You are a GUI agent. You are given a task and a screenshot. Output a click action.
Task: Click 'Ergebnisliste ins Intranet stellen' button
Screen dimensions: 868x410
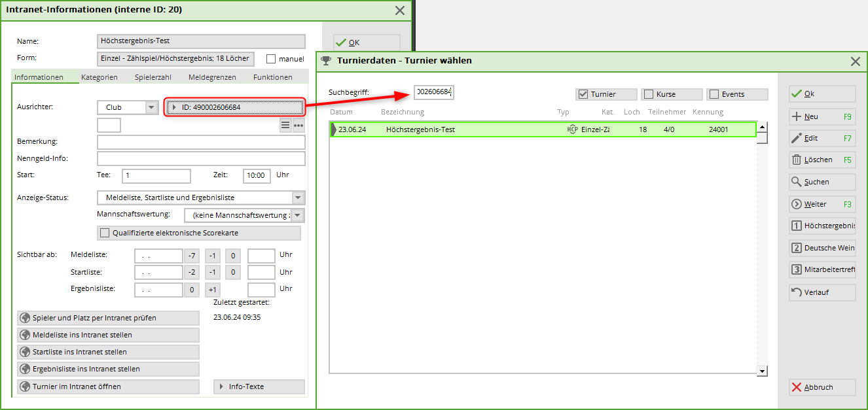click(x=108, y=369)
